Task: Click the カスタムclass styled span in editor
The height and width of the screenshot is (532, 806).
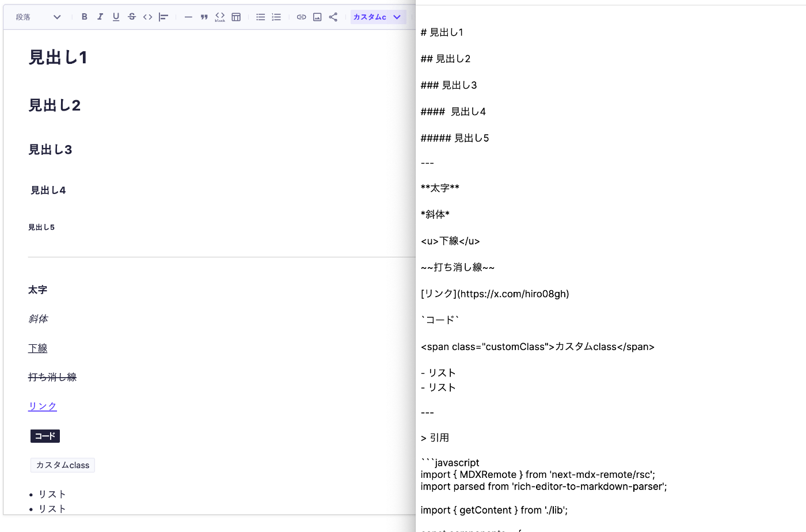Action: click(63, 465)
